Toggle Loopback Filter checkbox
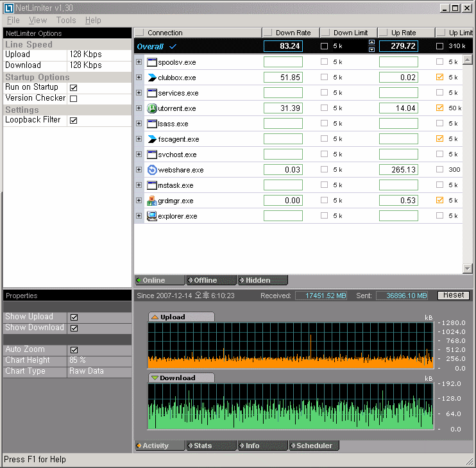Screen dimensions: 476x468 coord(74,121)
